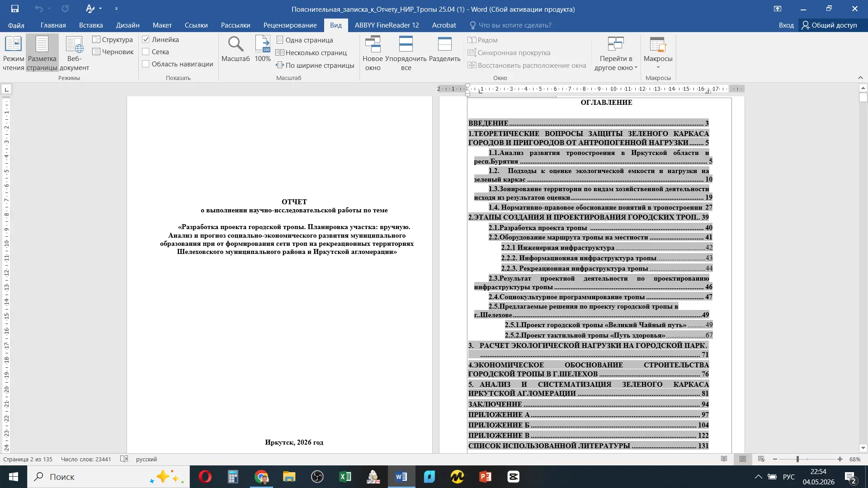The image size is (868, 488).
Task: Click the Что вы хотите сделать search field
Action: pos(514,25)
